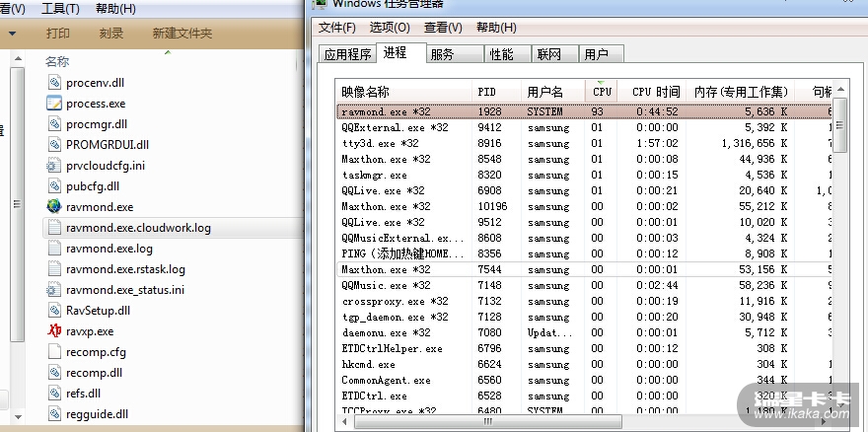Open Task Manager 查看(V) menu

[x=443, y=28]
